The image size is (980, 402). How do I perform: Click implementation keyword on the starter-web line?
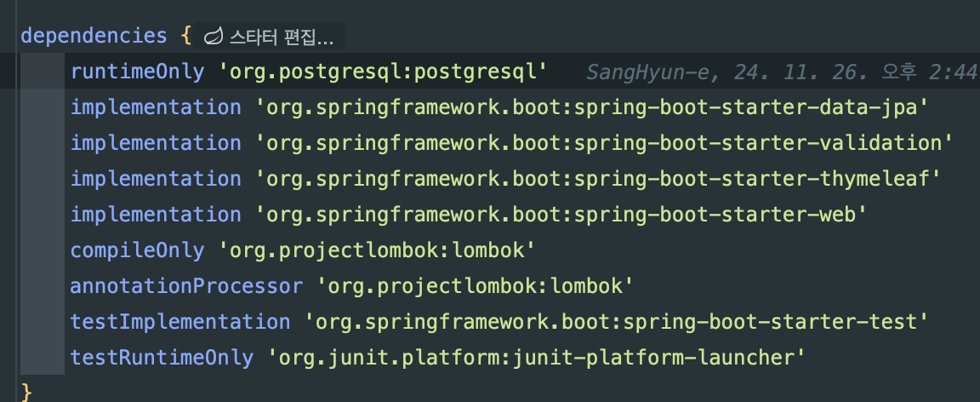tap(156, 215)
